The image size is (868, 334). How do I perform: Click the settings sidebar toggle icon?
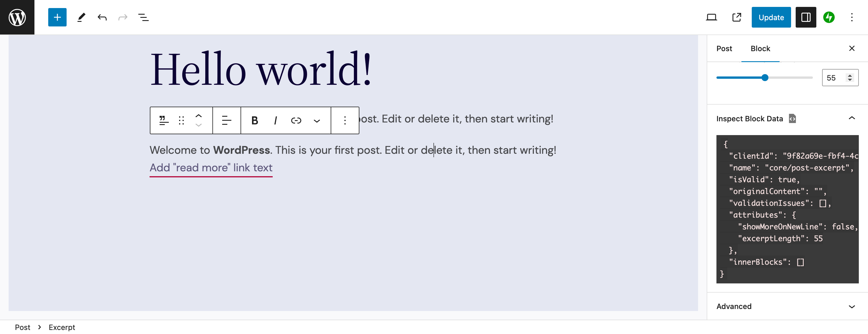[805, 17]
